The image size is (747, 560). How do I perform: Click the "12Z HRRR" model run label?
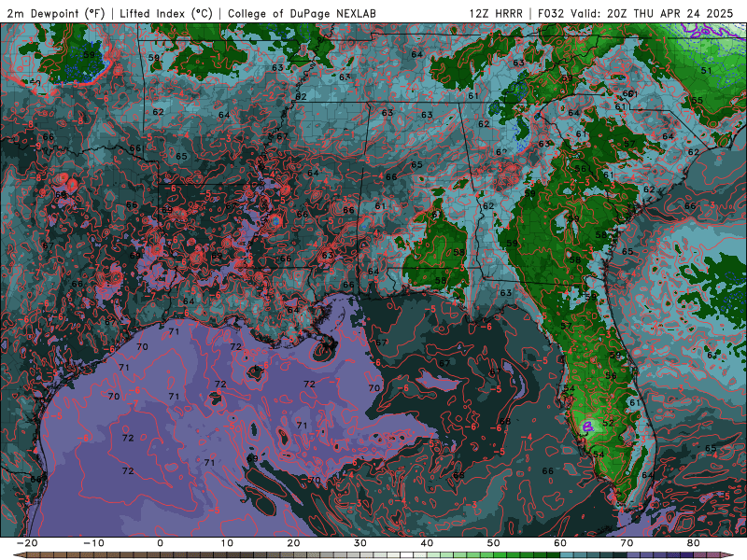click(x=496, y=13)
